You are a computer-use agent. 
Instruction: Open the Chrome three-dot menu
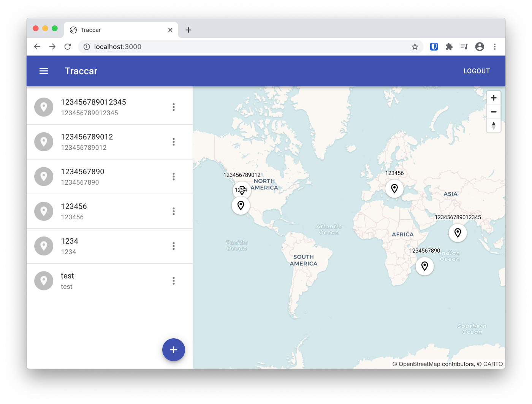point(495,47)
